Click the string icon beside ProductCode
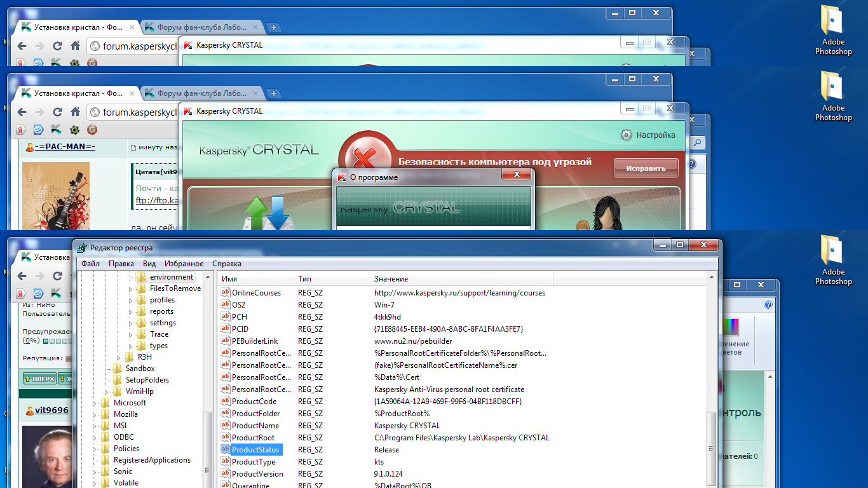The height and width of the screenshot is (488, 868). click(x=225, y=402)
